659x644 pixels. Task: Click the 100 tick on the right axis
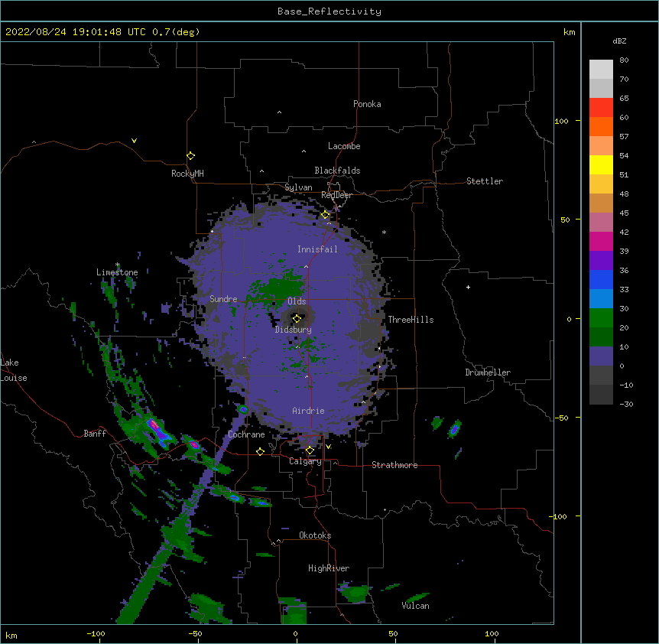coord(561,121)
